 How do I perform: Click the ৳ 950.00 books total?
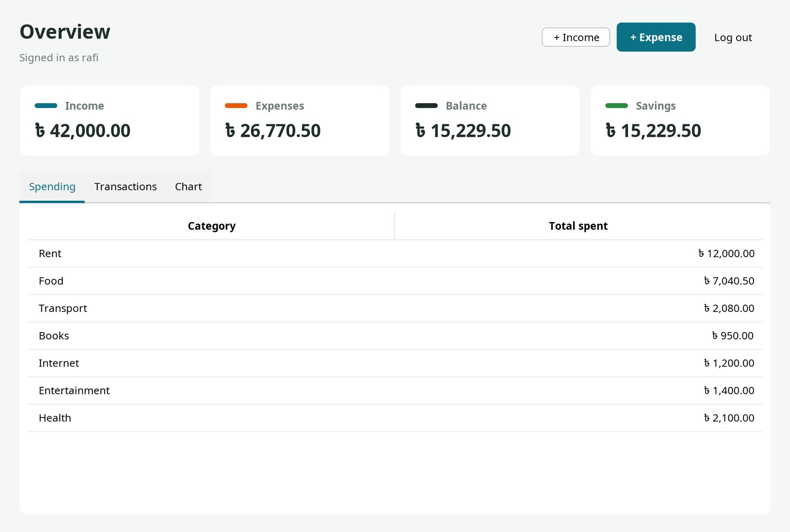coord(733,336)
